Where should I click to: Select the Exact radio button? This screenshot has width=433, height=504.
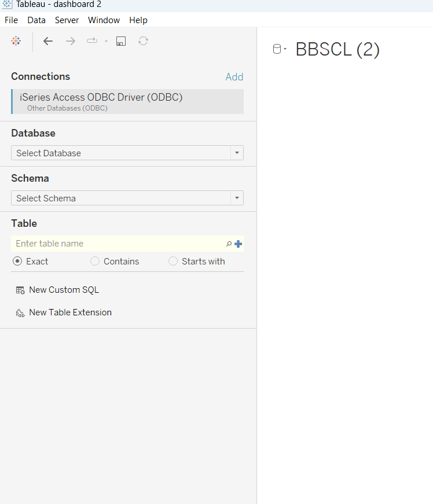pos(17,262)
